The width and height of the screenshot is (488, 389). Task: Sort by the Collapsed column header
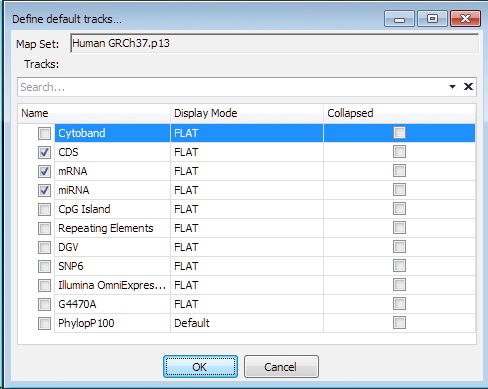(x=399, y=113)
